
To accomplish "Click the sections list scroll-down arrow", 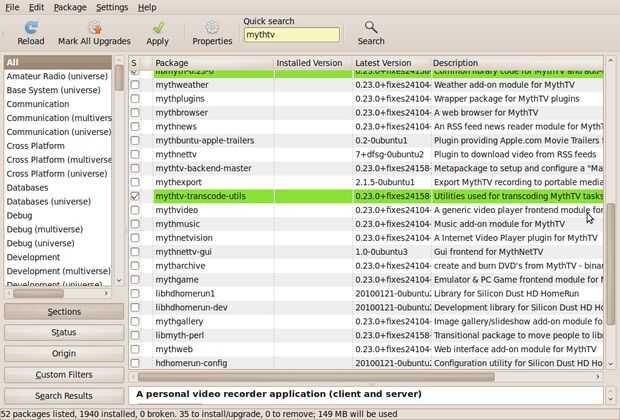I will (x=119, y=280).
